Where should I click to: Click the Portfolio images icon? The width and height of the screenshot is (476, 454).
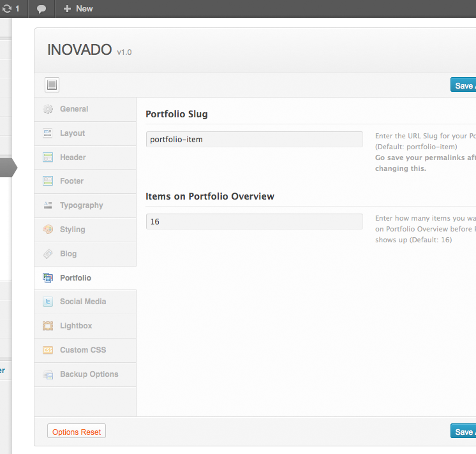click(48, 278)
